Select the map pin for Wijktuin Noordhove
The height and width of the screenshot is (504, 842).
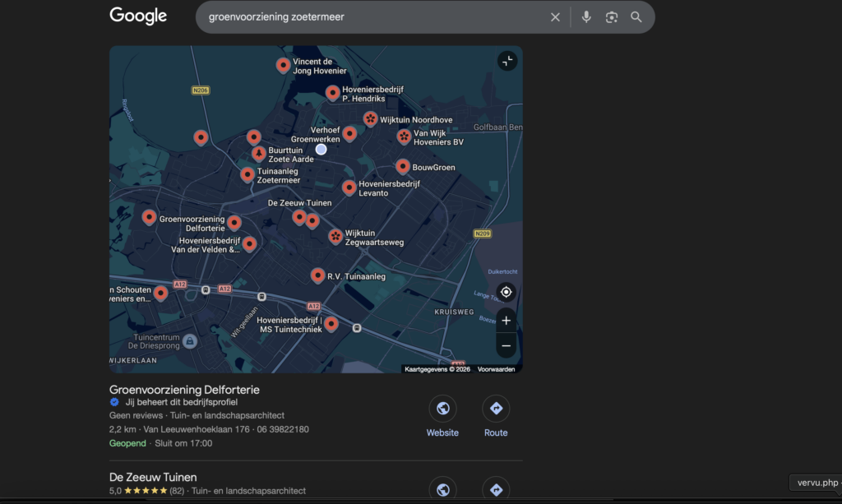370,118
